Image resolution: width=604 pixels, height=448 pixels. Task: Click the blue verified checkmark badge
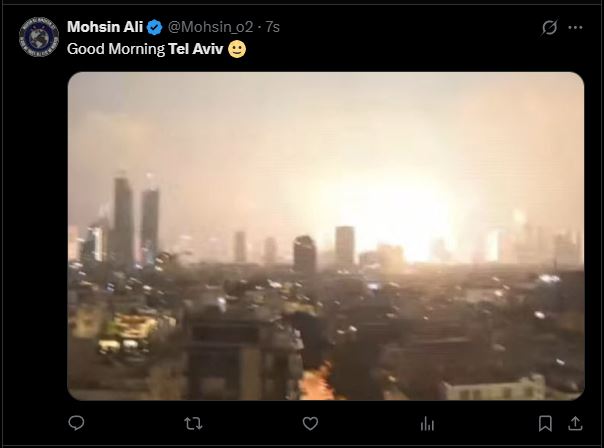[x=155, y=27]
